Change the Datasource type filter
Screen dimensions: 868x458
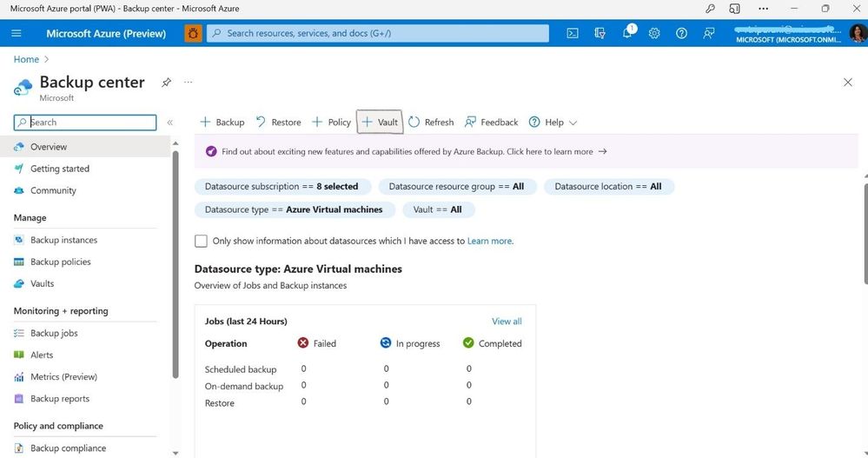pyautogui.click(x=294, y=210)
